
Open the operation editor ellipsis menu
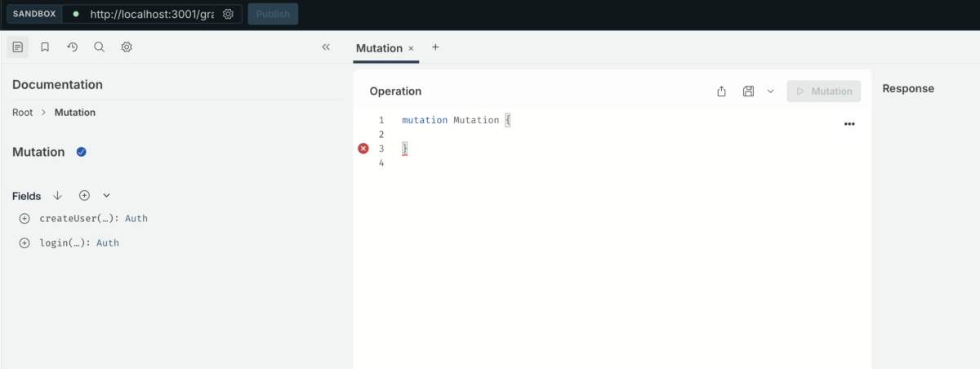point(849,124)
